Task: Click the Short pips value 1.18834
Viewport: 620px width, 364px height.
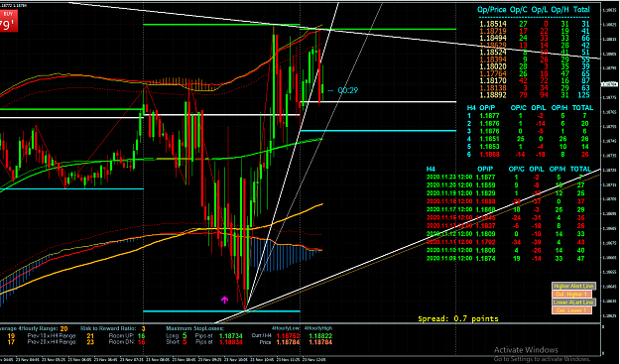Action: 231,342
